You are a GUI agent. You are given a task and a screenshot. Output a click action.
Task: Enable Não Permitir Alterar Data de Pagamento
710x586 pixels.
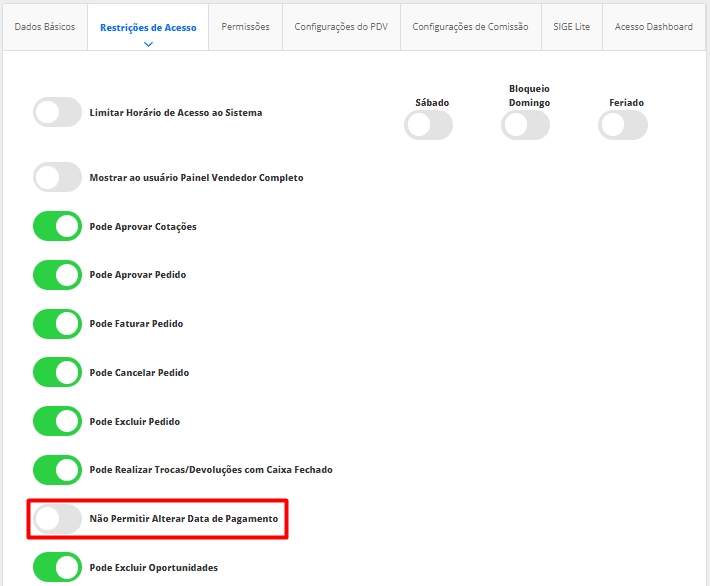[x=57, y=519]
